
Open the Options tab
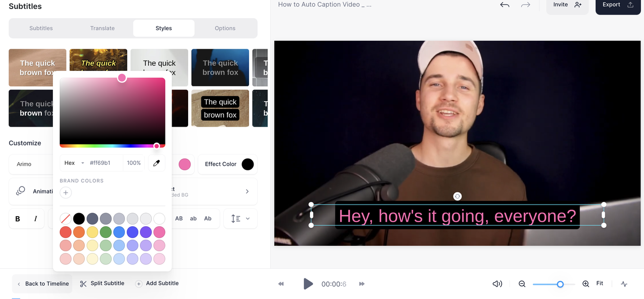tap(225, 28)
